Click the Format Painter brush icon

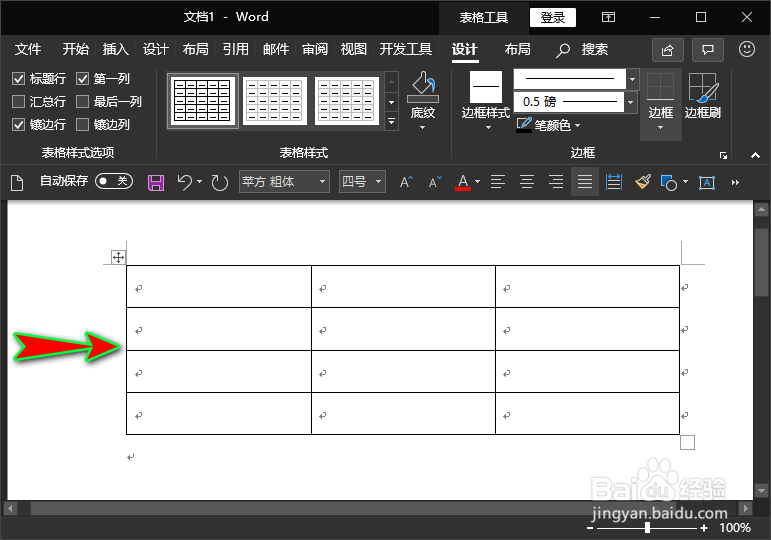coord(643,182)
